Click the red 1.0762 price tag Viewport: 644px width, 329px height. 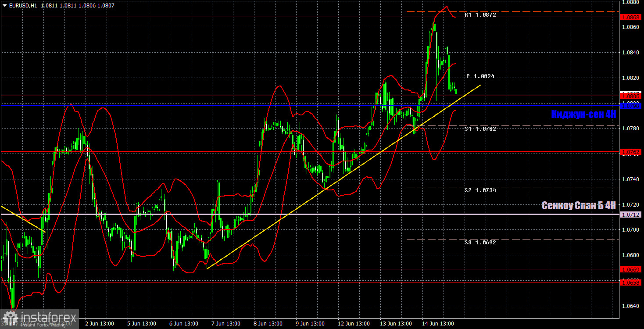631,152
